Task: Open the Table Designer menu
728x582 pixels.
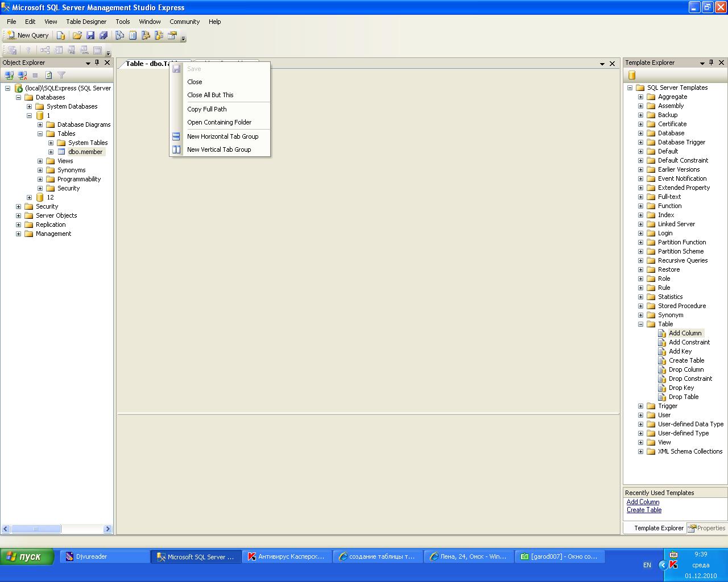Action: coord(86,22)
